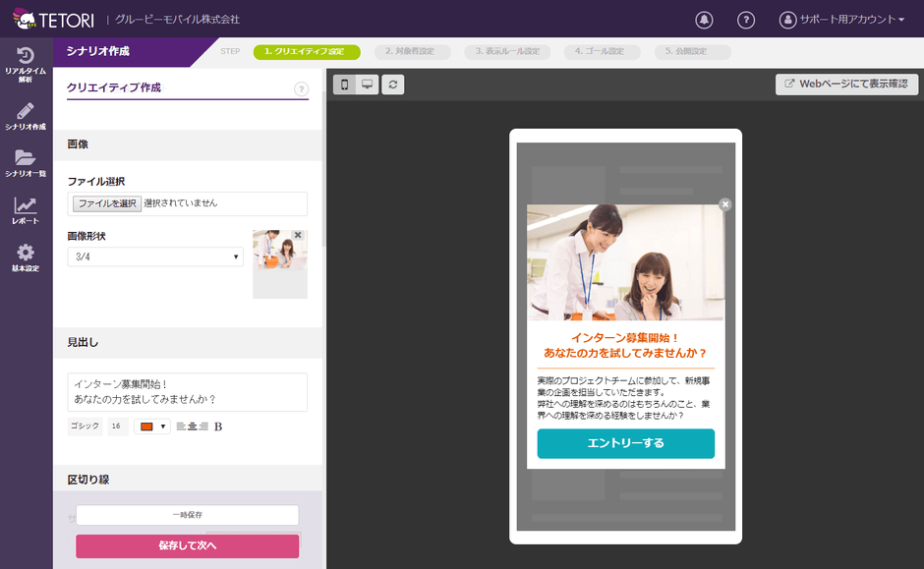Switch preview to desktop view
This screenshot has width=924, height=569.
(367, 85)
